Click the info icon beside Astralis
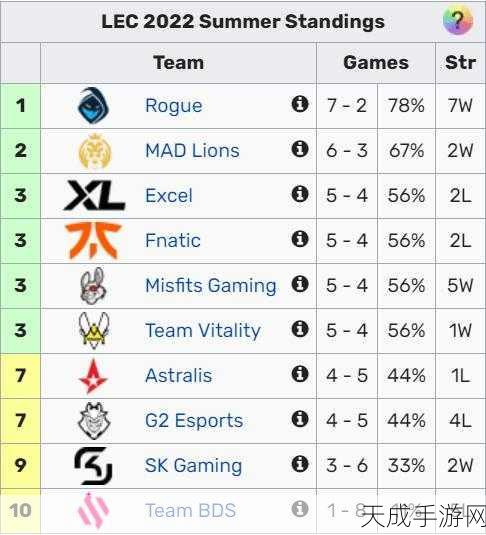The image size is (486, 535). (300, 374)
